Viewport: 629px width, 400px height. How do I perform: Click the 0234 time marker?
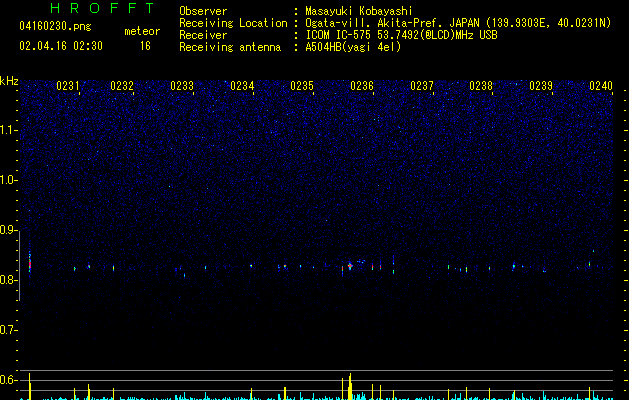(242, 86)
